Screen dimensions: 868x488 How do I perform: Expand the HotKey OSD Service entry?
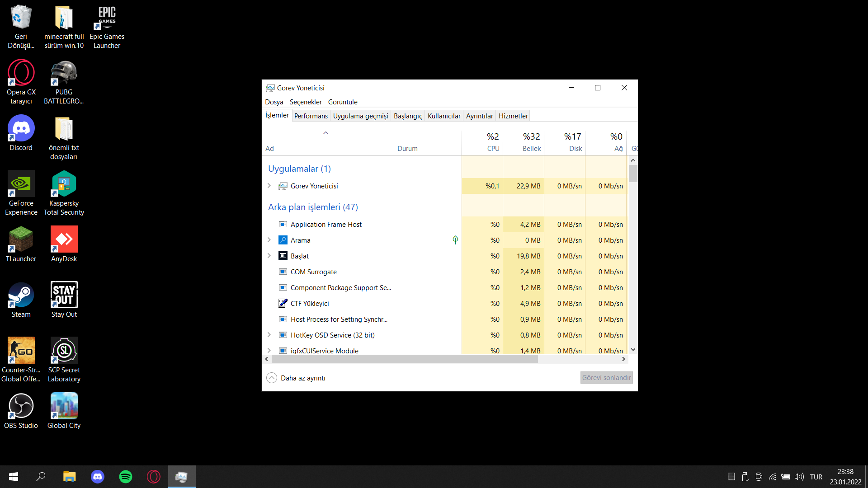pyautogui.click(x=269, y=335)
